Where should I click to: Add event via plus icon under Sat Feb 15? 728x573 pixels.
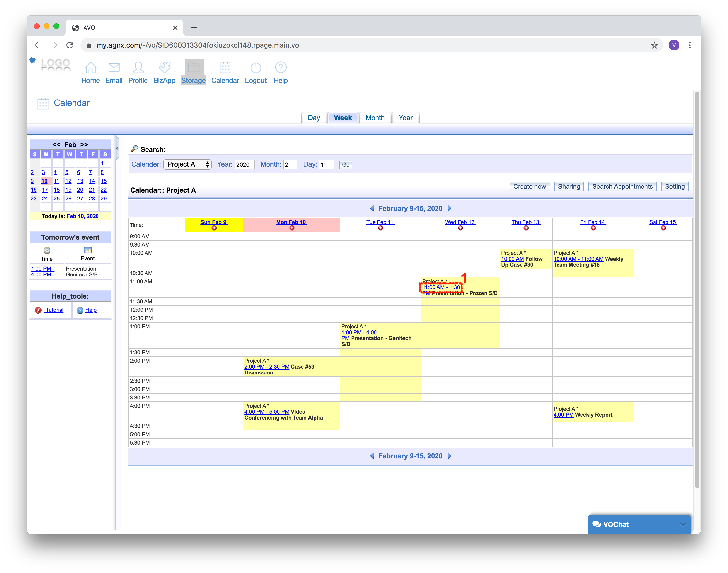coord(663,228)
